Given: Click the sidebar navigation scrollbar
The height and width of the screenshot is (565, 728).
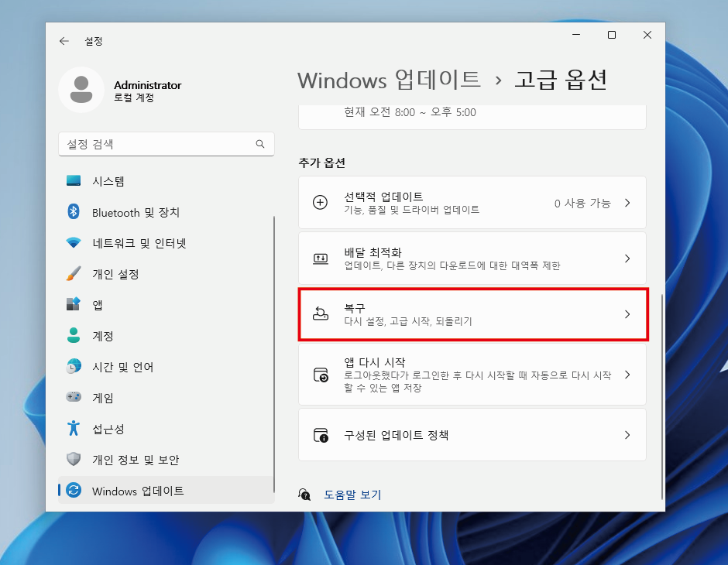Looking at the screenshot, I should tap(274, 354).
